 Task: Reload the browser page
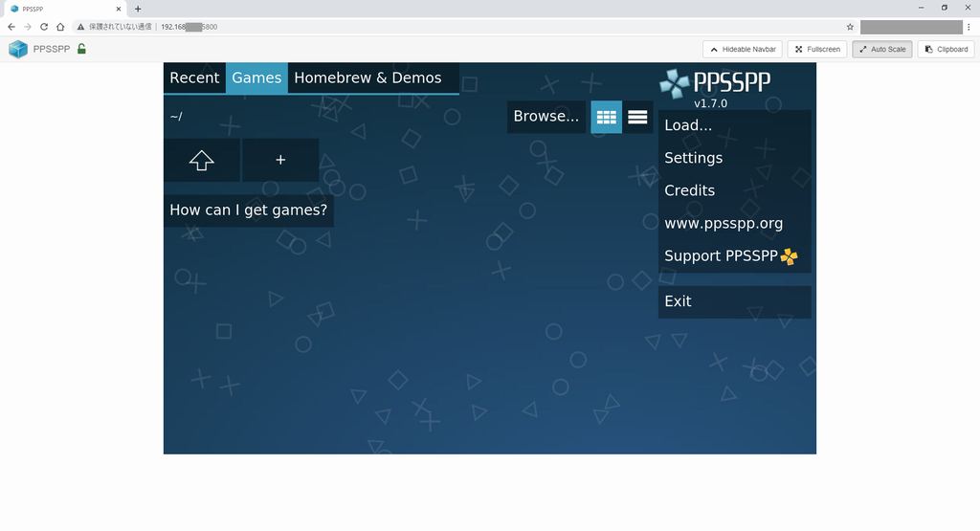44,27
